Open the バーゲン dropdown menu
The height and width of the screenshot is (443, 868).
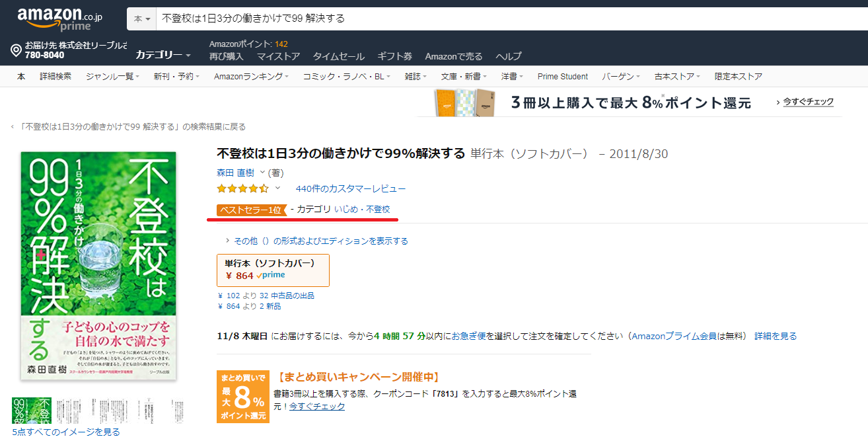click(x=621, y=77)
